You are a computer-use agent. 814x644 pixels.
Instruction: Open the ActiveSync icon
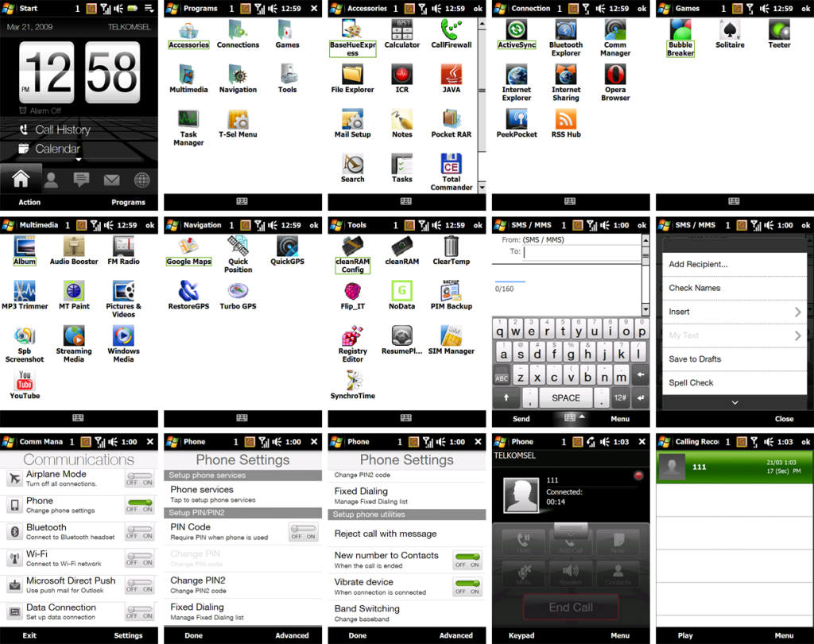point(517,34)
